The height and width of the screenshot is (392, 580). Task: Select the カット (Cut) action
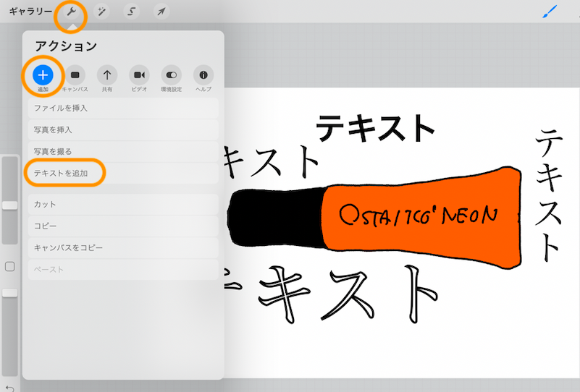[123, 204]
